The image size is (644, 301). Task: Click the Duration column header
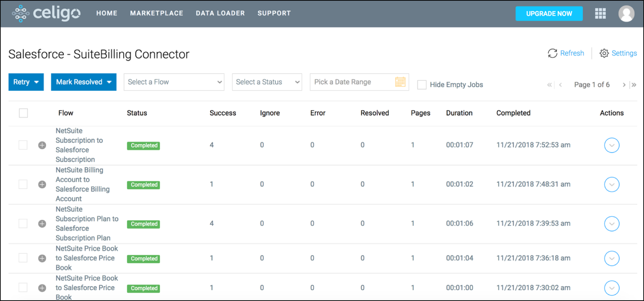click(x=459, y=113)
